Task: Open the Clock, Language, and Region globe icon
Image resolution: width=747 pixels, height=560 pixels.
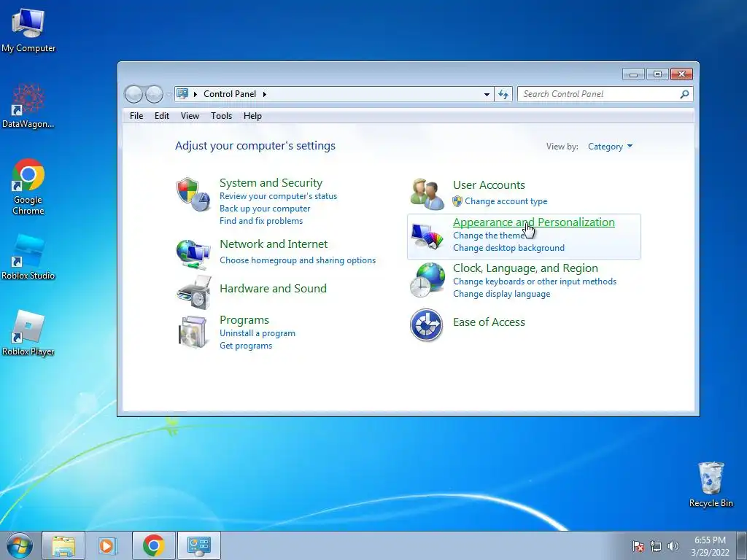Action: (x=427, y=281)
